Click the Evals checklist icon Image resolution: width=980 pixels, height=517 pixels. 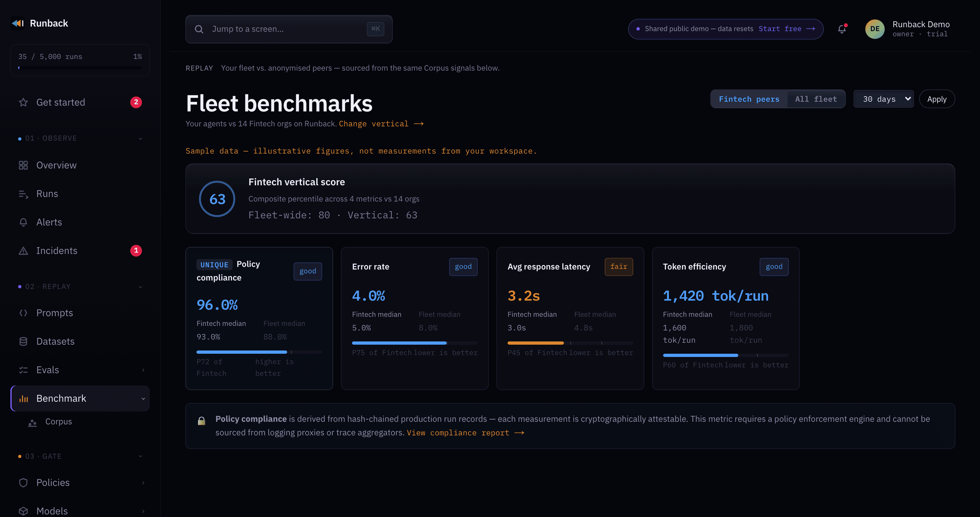pyautogui.click(x=24, y=370)
